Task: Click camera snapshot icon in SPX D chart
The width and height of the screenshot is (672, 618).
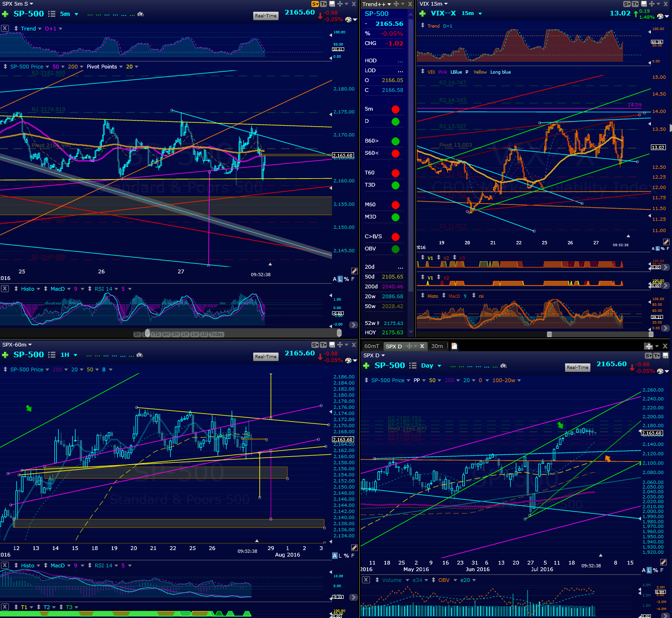Action: (504, 366)
